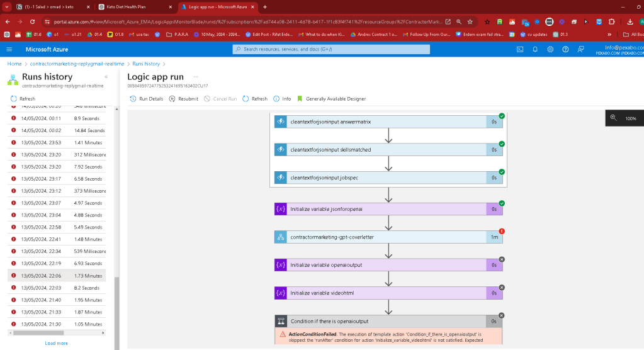Expand Initialize variable jsonforopenai step
Screen dimensions: 644x350
coord(388,209)
